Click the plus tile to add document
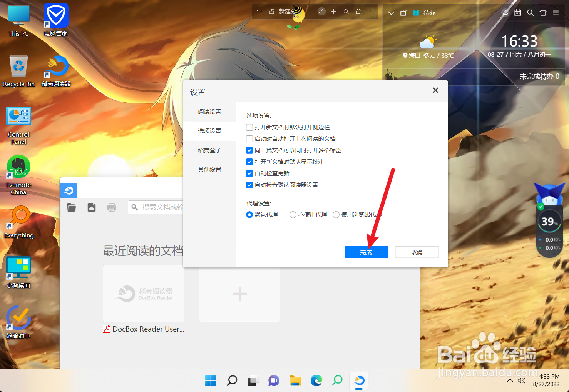This screenshot has height=392, width=569. (239, 294)
